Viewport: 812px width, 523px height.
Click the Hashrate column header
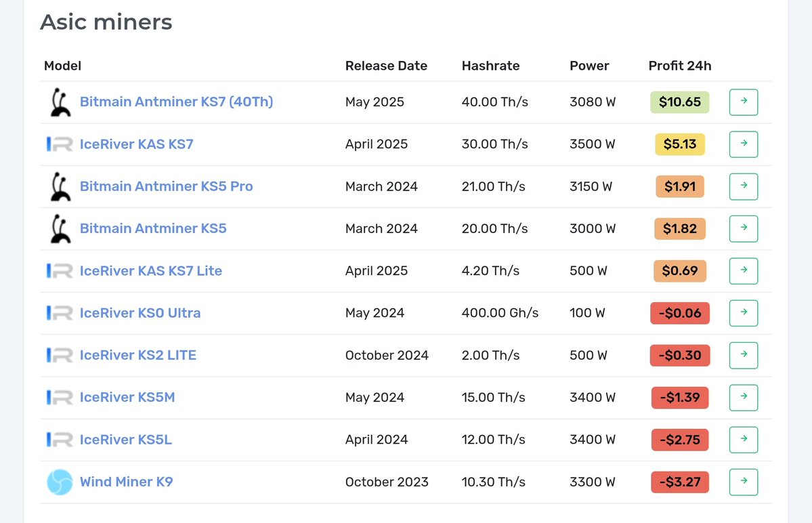point(490,66)
